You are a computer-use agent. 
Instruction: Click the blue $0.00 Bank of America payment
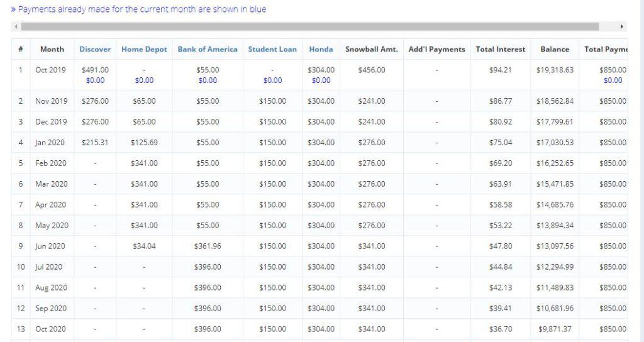pyautogui.click(x=208, y=80)
